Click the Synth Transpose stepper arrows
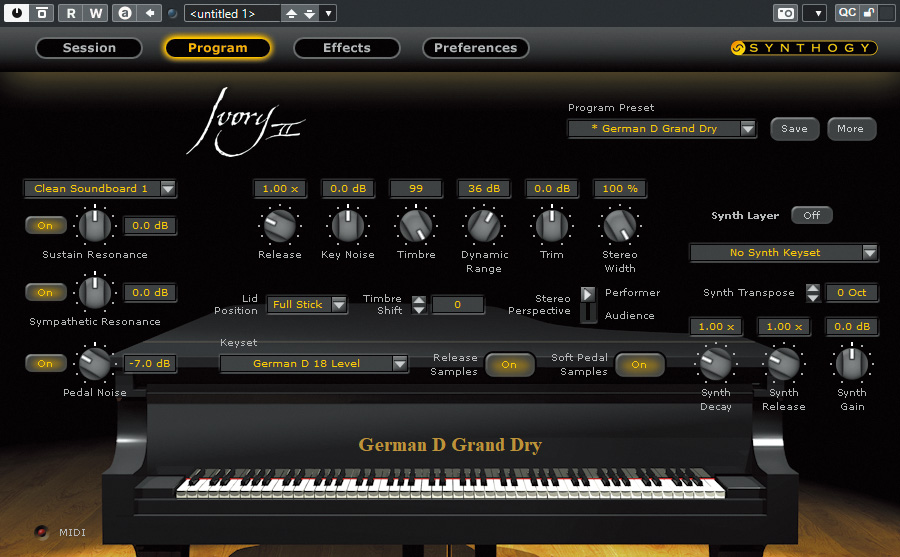 point(813,293)
